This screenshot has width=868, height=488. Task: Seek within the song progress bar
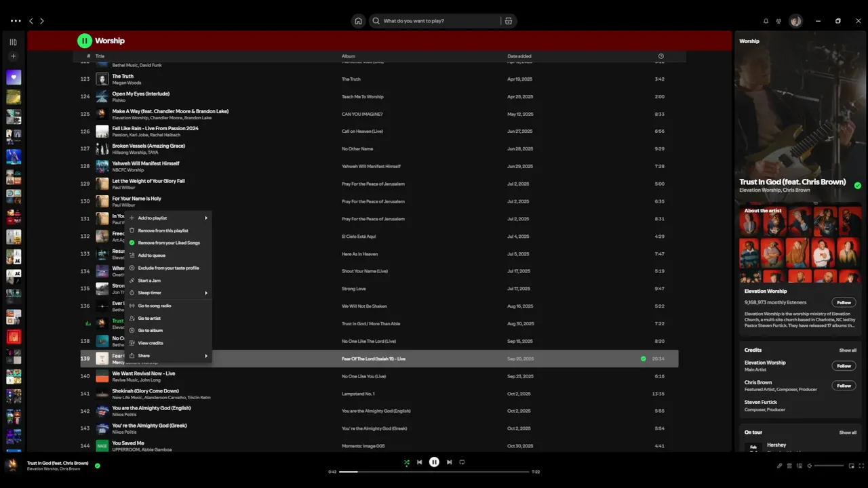tap(434, 472)
